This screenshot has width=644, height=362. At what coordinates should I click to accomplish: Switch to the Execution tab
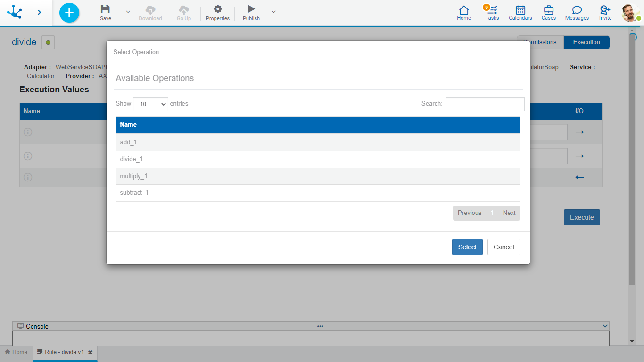[586, 42]
